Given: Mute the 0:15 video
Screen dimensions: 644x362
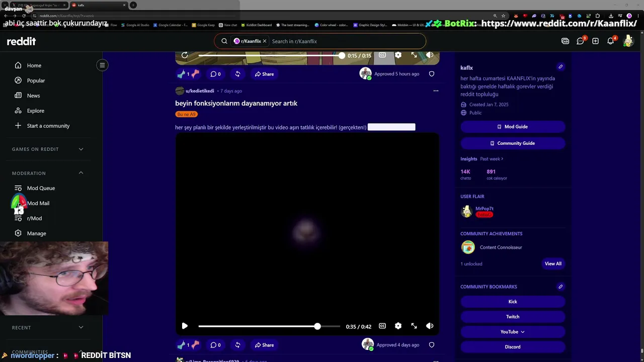Looking at the screenshot, I should click(430, 55).
